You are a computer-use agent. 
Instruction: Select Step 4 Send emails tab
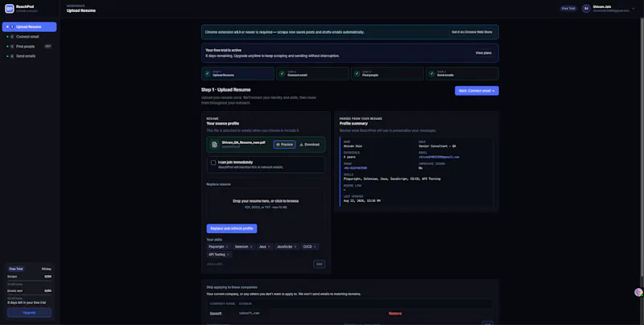tap(462, 73)
